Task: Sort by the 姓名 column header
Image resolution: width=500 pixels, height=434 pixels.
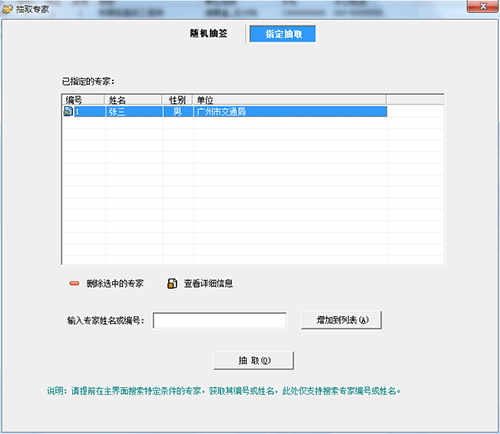Action: (x=133, y=100)
